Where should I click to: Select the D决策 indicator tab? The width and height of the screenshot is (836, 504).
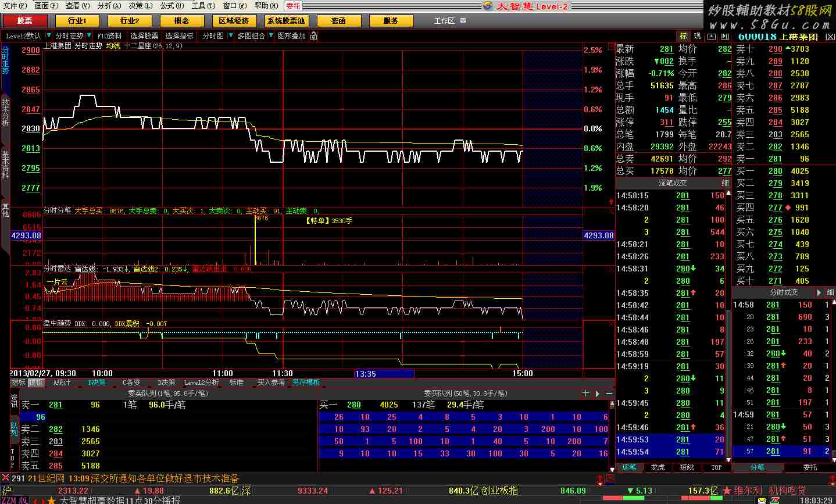[x=166, y=383]
